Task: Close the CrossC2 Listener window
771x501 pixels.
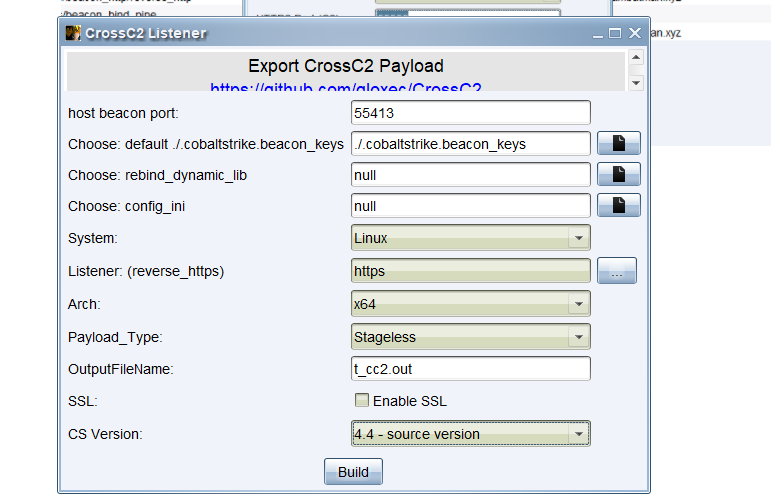Action: point(635,33)
